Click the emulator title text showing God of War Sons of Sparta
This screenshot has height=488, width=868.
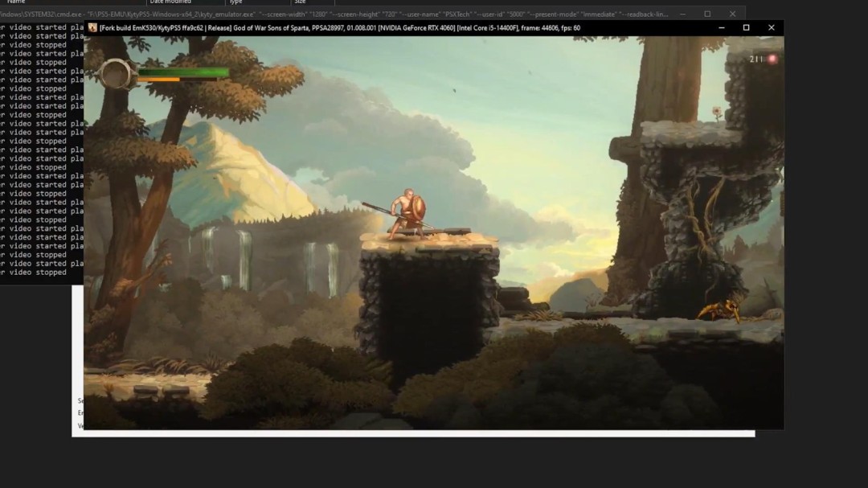point(339,27)
